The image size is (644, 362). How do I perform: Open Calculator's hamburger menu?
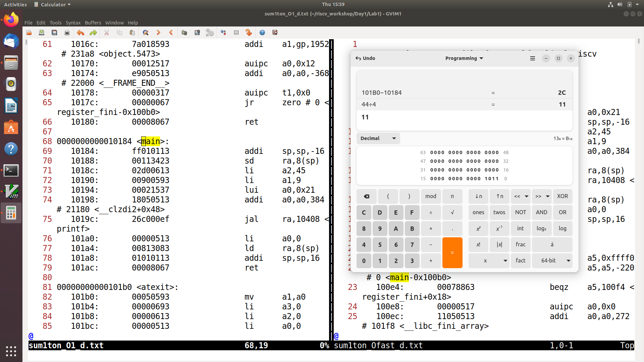533,58
